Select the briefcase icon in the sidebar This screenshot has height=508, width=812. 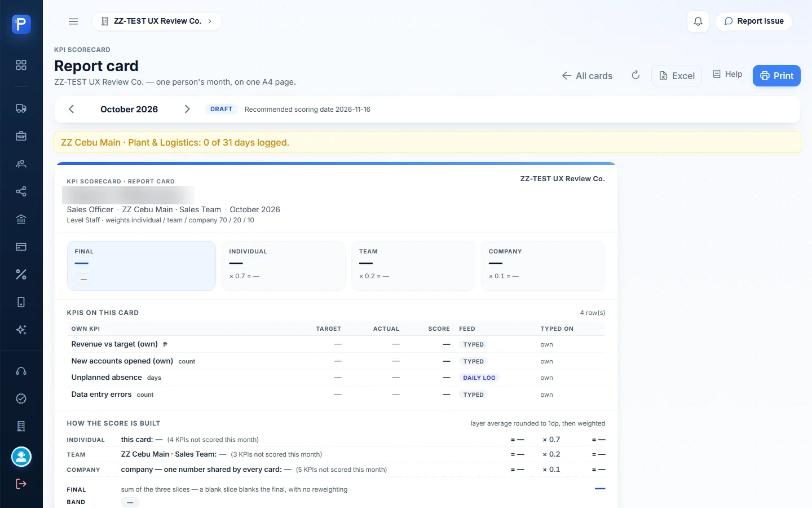coord(21,136)
